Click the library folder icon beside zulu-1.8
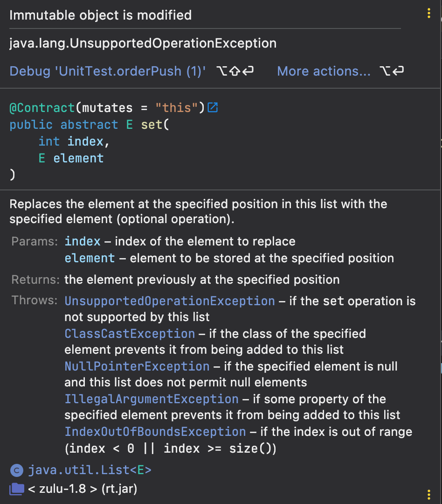This screenshot has height=504, width=442. click(x=17, y=489)
